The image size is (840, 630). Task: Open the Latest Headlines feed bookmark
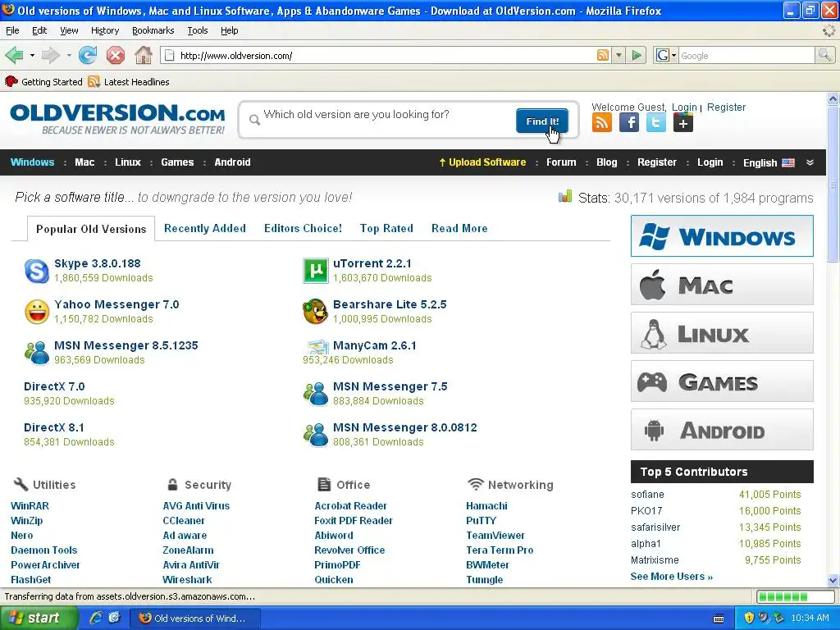(129, 82)
